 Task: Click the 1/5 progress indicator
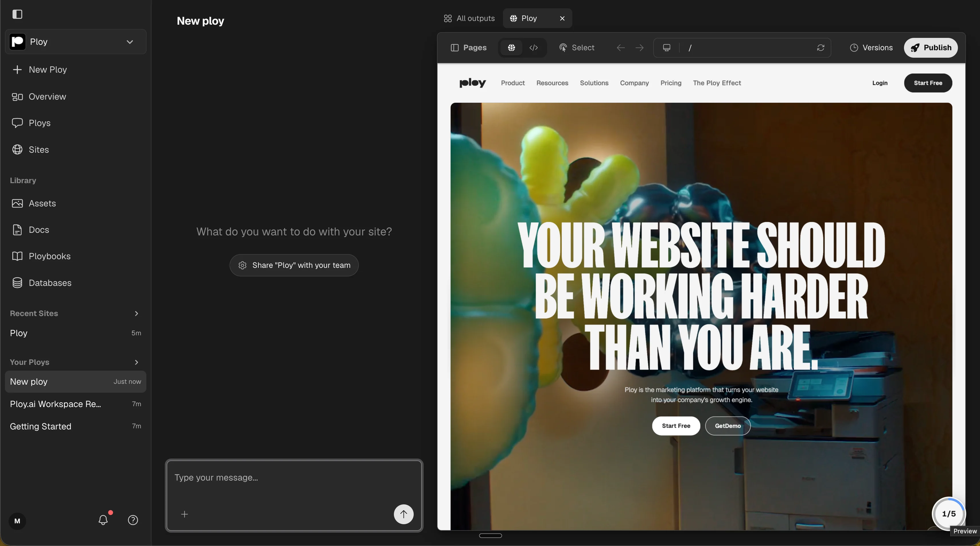[949, 514]
